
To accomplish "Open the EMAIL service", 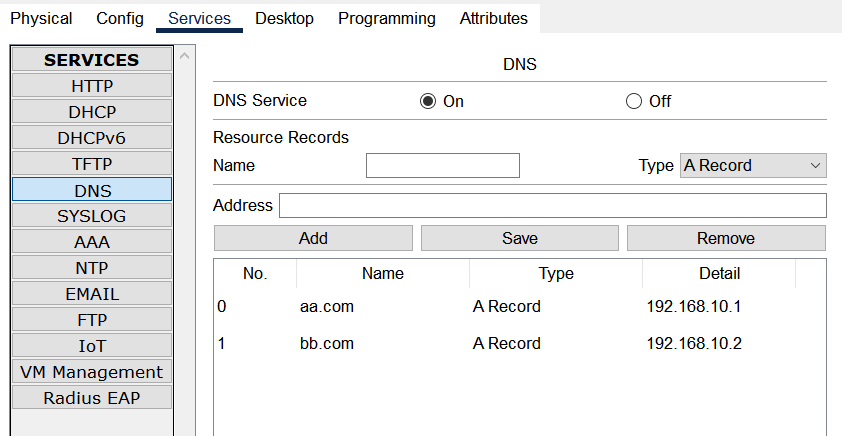I will (92, 294).
